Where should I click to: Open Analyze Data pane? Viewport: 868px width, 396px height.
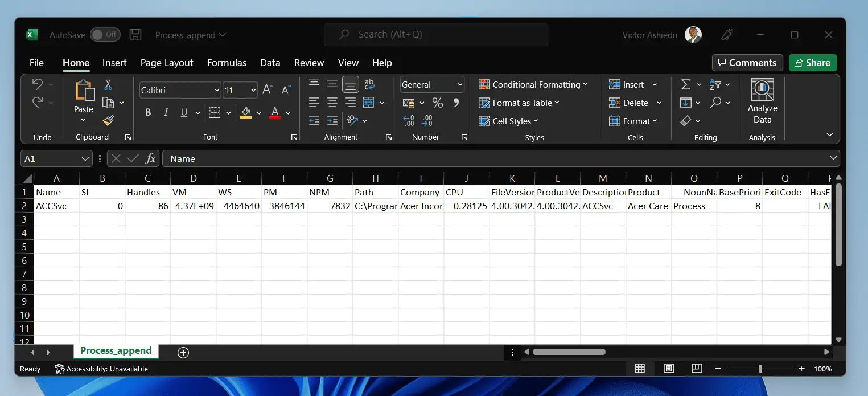[762, 101]
